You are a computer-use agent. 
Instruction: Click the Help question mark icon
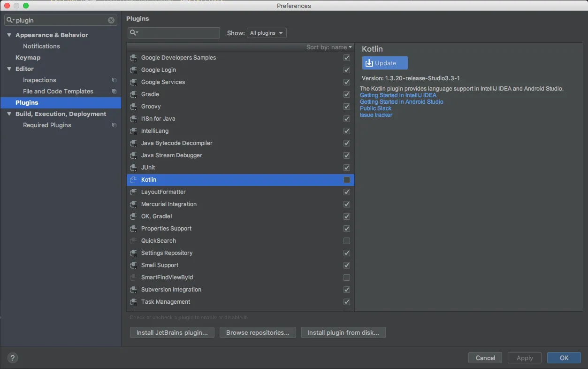[x=13, y=358]
